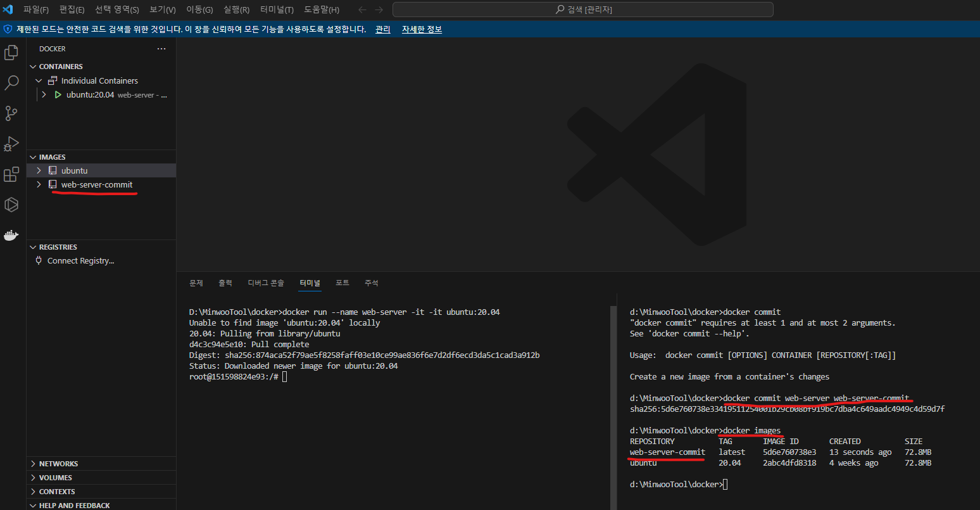The width and height of the screenshot is (980, 510).
Task: Click the search box in title bar
Action: tap(583, 10)
